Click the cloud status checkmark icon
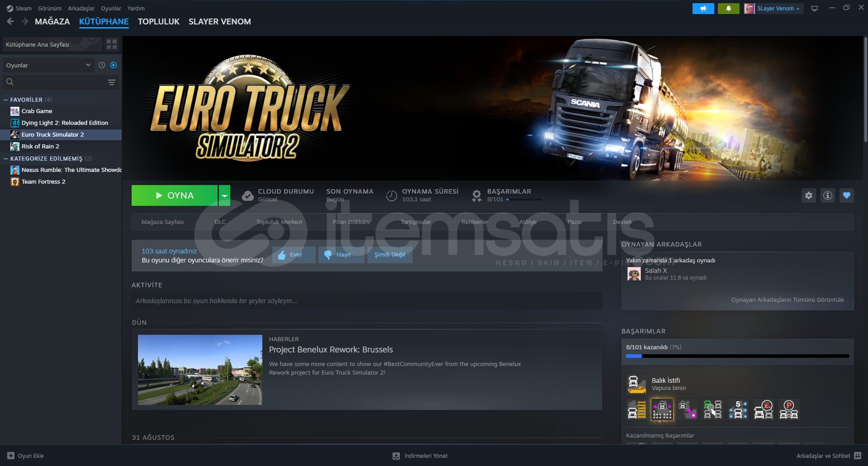 pyautogui.click(x=248, y=195)
